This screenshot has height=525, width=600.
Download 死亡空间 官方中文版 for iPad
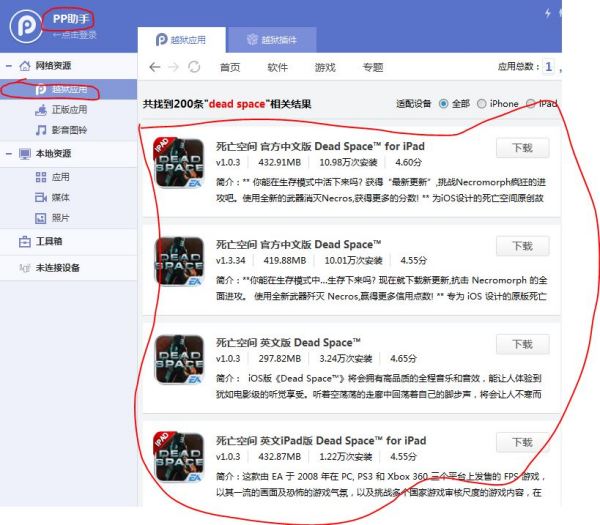click(x=523, y=148)
